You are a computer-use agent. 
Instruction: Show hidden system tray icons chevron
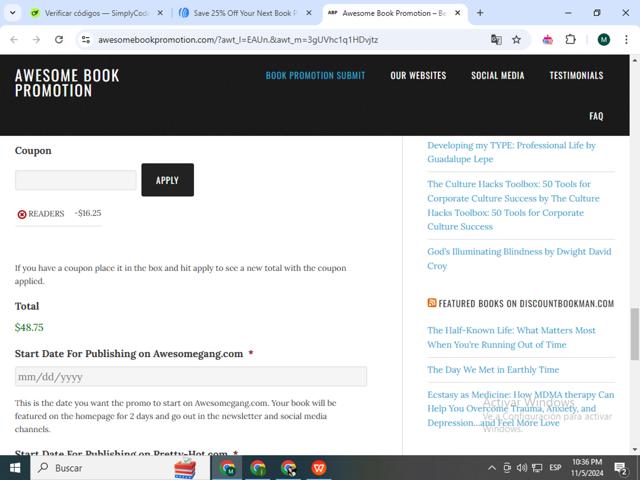tap(492, 468)
